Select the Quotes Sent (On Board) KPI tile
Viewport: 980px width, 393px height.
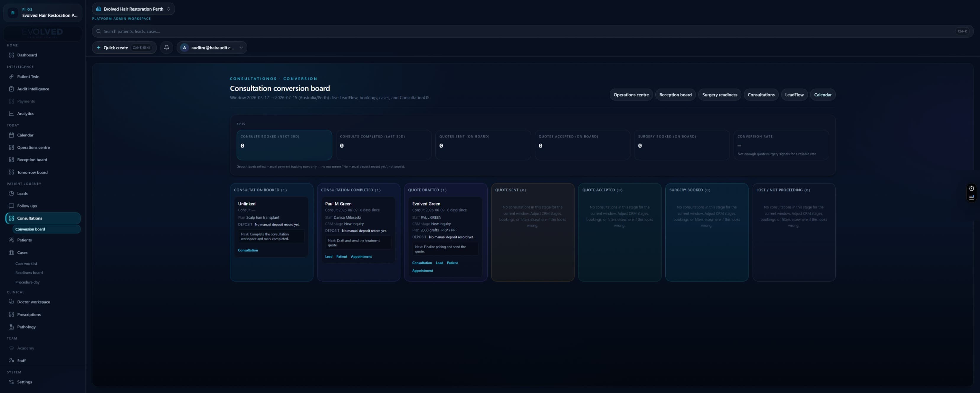point(483,145)
